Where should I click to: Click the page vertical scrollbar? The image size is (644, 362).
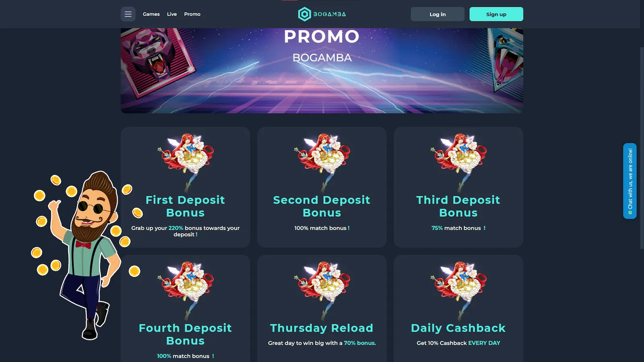click(x=642, y=148)
